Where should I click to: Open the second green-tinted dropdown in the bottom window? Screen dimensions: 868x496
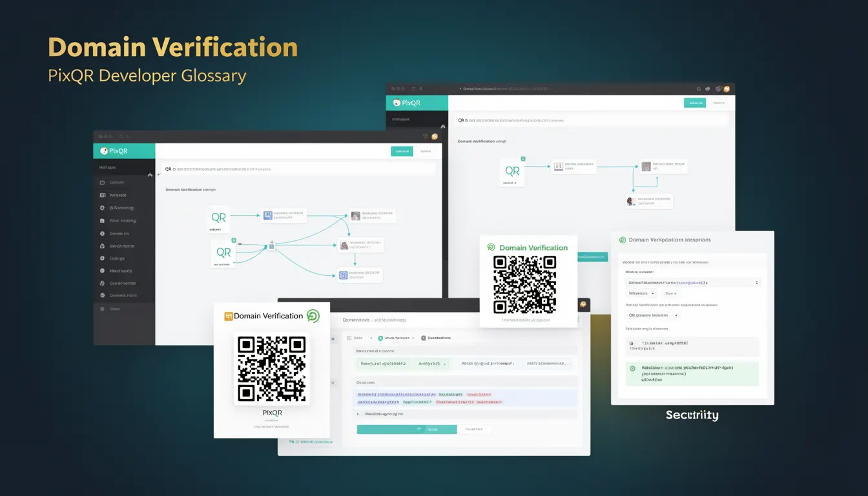(430, 364)
